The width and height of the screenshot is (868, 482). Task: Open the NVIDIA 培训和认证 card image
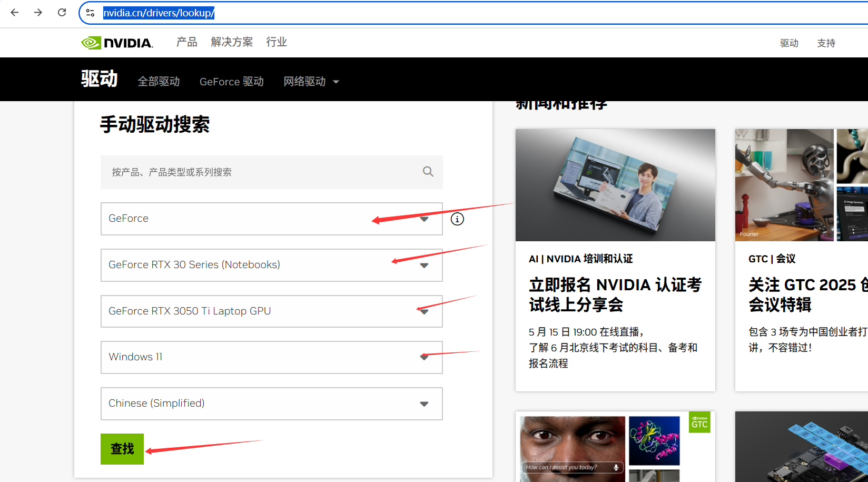[615, 185]
